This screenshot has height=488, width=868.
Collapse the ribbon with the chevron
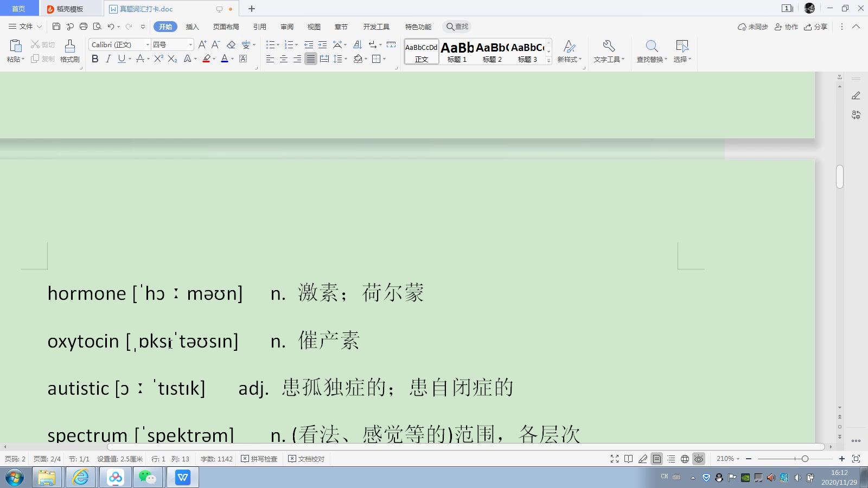(x=856, y=27)
